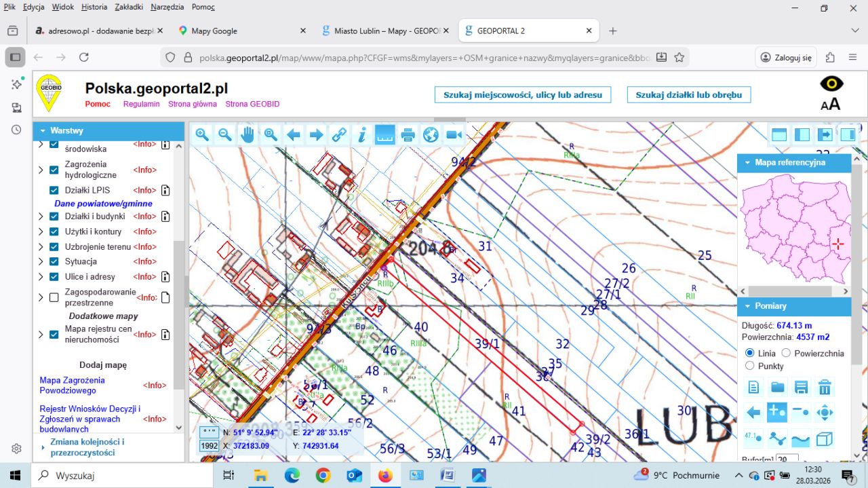Click Szukaj działki lub obrębu button
The width and height of the screenshot is (868, 488).
pos(688,95)
